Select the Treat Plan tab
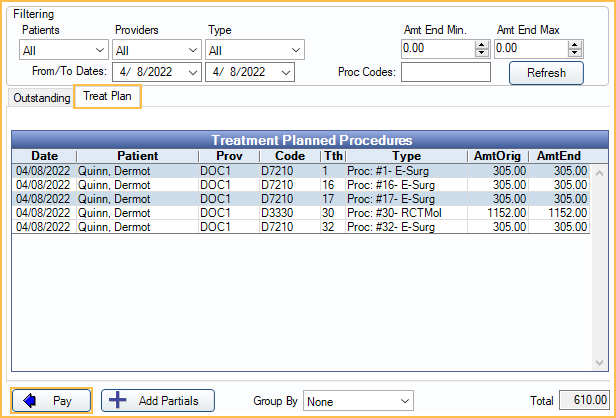616x418 pixels. click(x=107, y=97)
